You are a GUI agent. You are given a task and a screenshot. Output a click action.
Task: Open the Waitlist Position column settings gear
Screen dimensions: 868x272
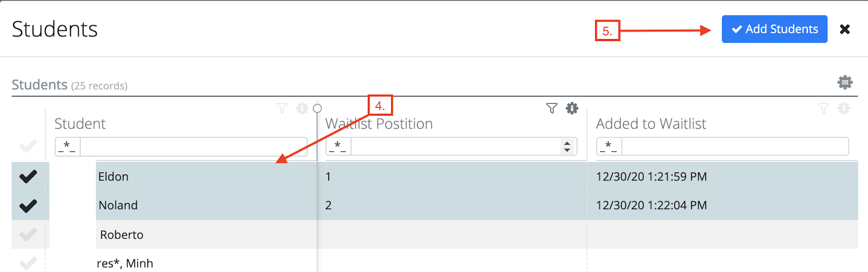(x=572, y=108)
